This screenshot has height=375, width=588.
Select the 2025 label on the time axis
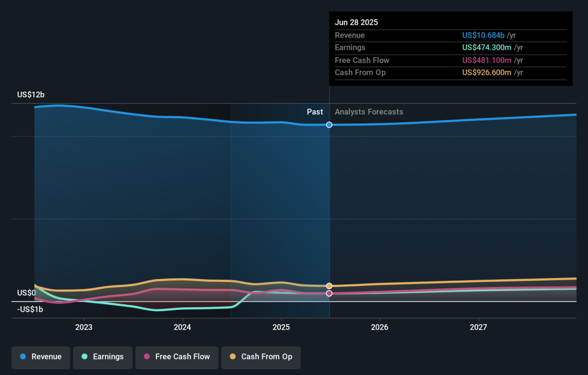click(281, 327)
